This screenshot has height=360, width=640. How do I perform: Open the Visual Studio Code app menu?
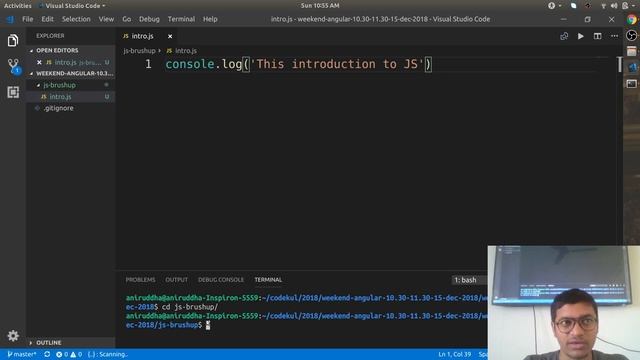[72, 6]
